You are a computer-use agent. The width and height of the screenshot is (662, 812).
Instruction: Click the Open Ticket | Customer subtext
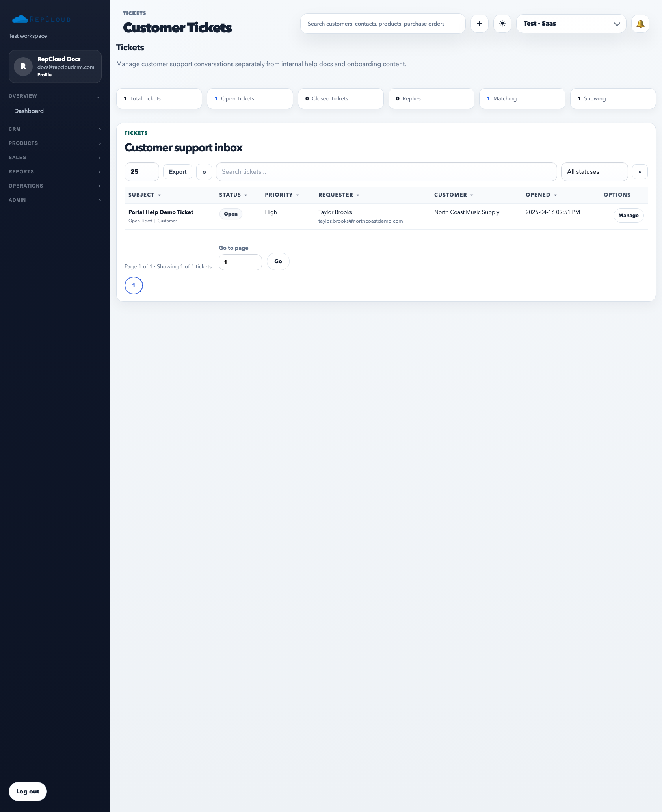click(152, 221)
